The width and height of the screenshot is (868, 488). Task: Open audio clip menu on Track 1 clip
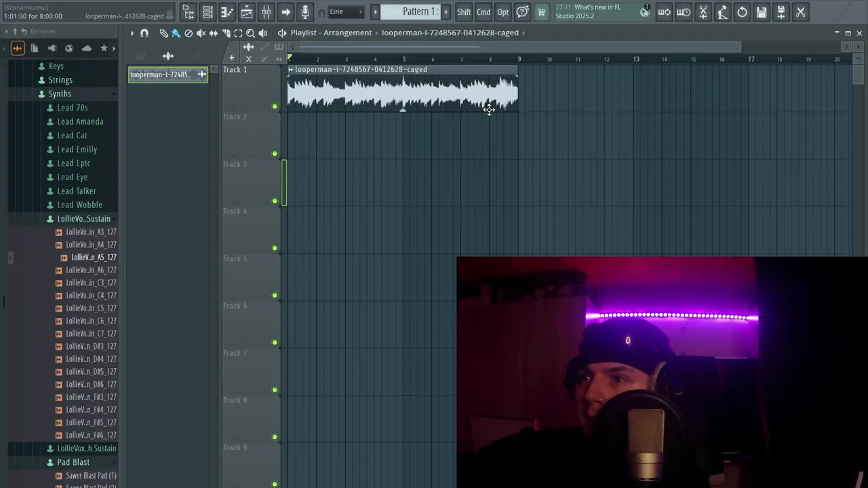tap(291, 69)
